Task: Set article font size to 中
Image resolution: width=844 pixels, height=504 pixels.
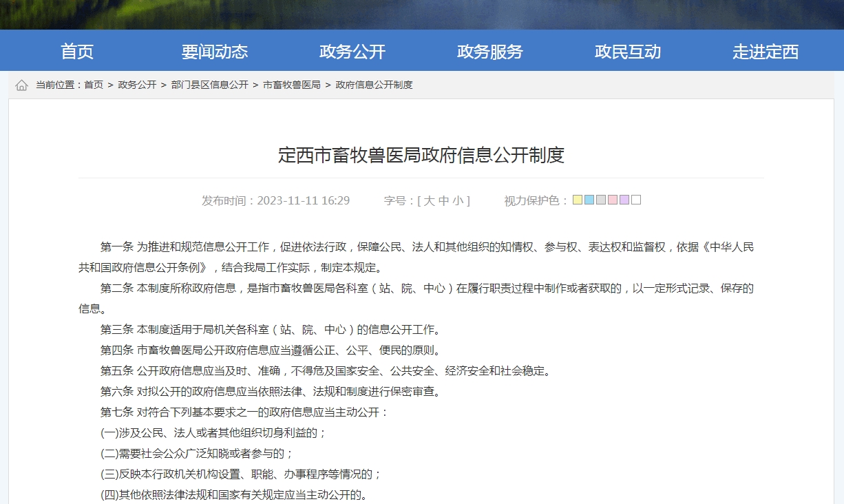Action: pos(445,200)
